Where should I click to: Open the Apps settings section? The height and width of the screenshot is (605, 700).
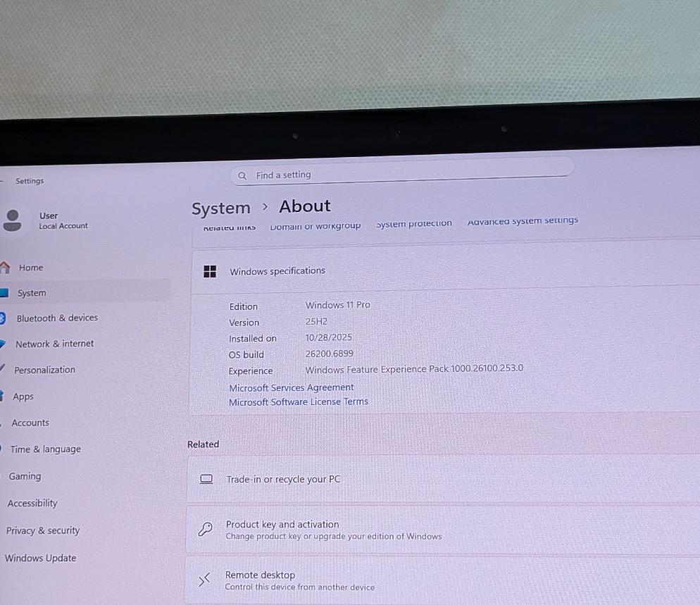[23, 397]
